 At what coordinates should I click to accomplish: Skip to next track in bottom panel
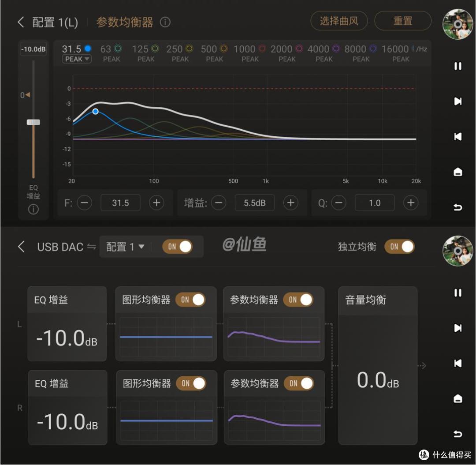[457, 328]
